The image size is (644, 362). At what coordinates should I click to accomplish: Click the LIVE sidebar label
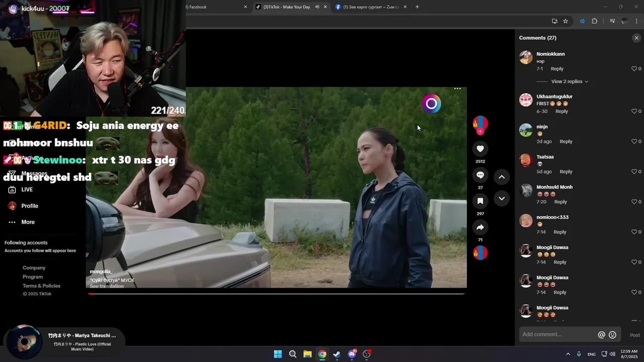27,190
